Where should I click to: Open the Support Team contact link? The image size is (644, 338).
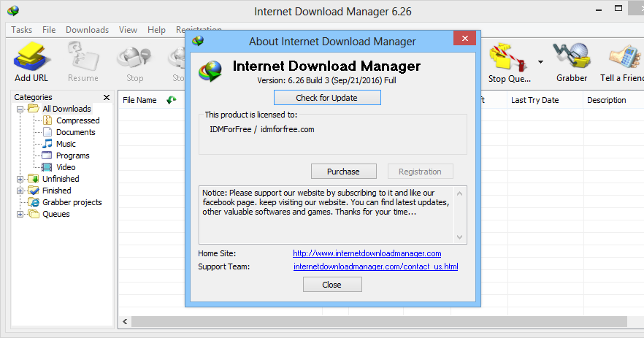375,266
